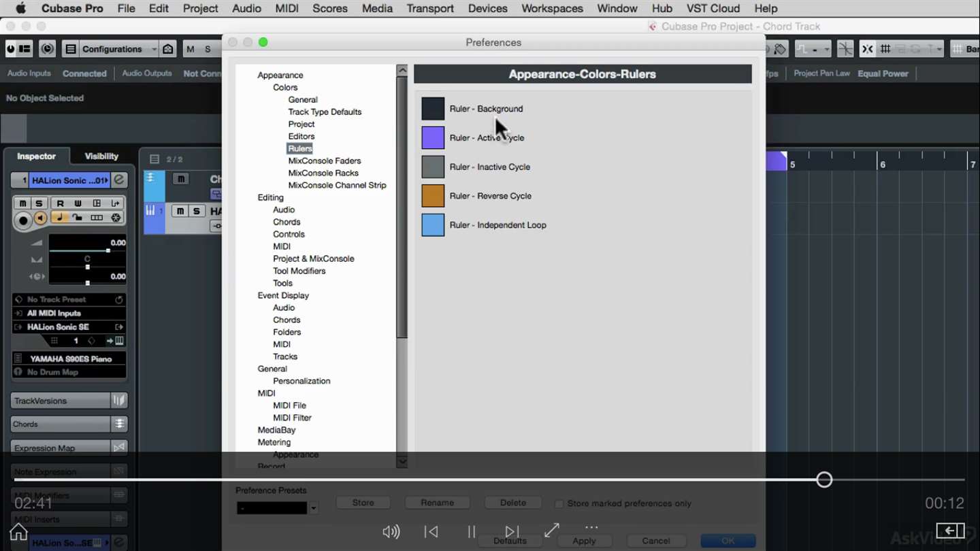This screenshot has height=551, width=980.
Task: Open the YAMAHA S90ES Piano program selector
Action: [69, 358]
